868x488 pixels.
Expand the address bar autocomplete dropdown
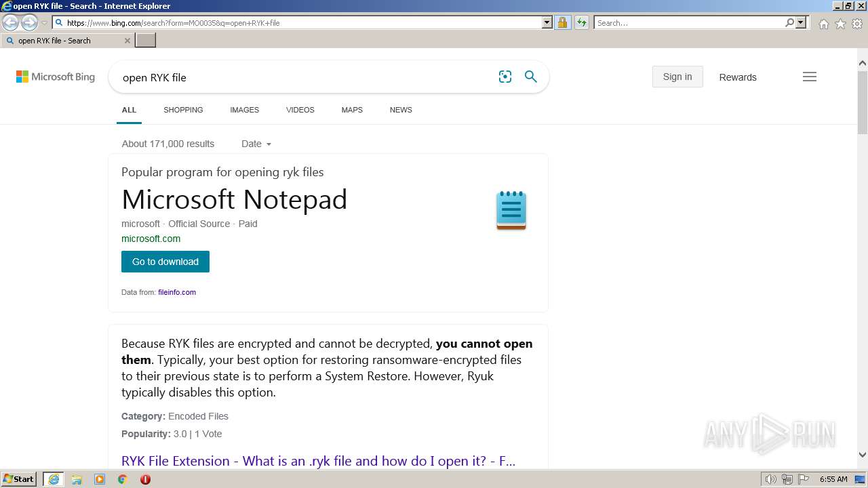tap(547, 23)
